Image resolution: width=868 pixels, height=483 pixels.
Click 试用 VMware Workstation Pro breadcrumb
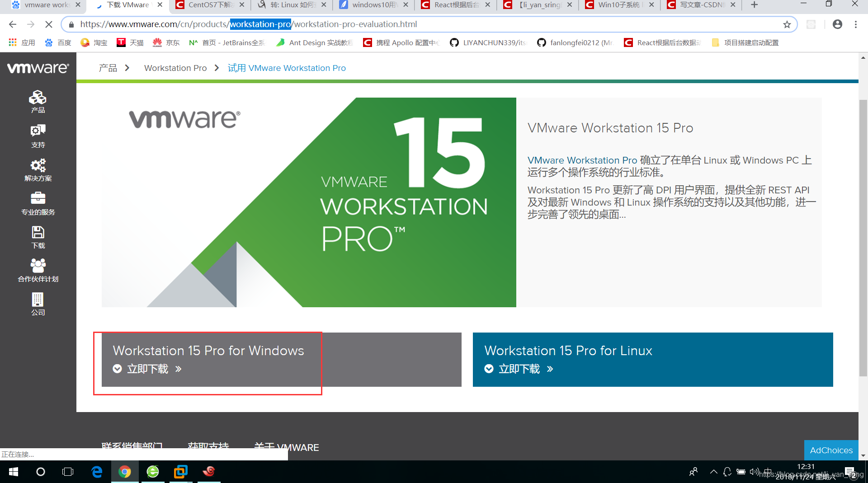coord(287,68)
